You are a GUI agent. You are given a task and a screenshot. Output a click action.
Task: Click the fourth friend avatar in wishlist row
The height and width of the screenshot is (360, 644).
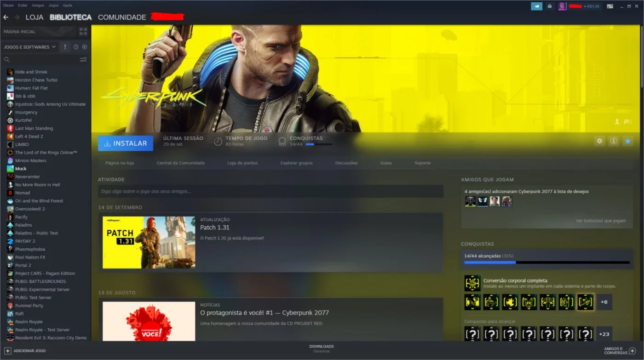pos(506,201)
